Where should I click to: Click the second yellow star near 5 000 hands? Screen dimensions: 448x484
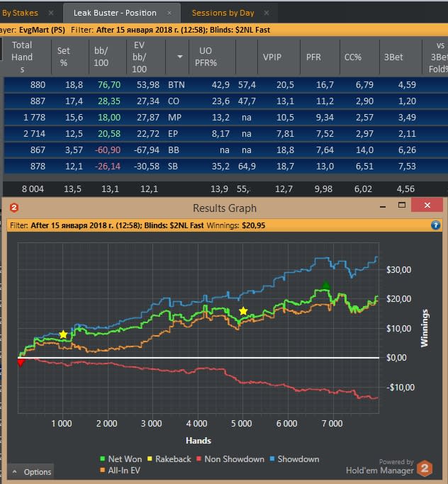tap(243, 311)
